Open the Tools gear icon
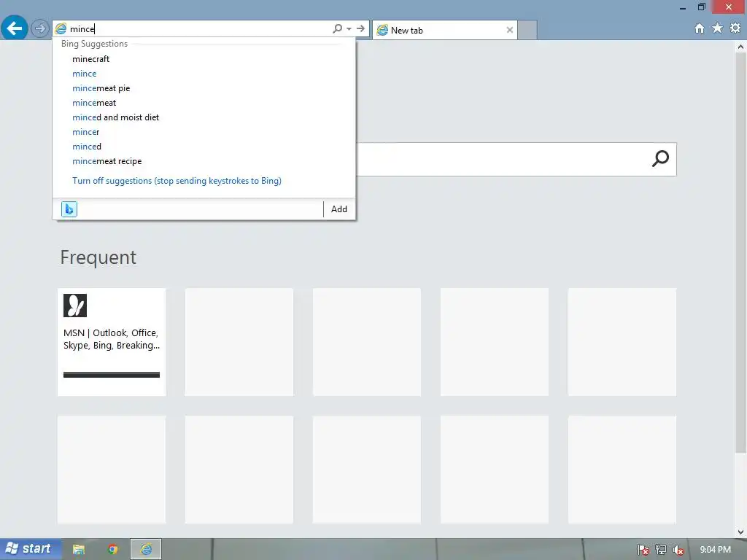Viewport: 747px width, 560px height. point(735,28)
